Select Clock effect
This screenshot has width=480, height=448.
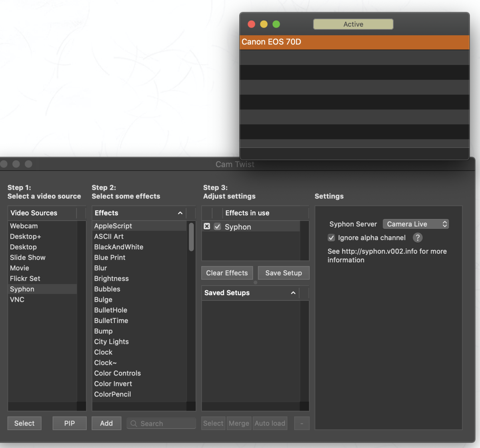(139, 352)
